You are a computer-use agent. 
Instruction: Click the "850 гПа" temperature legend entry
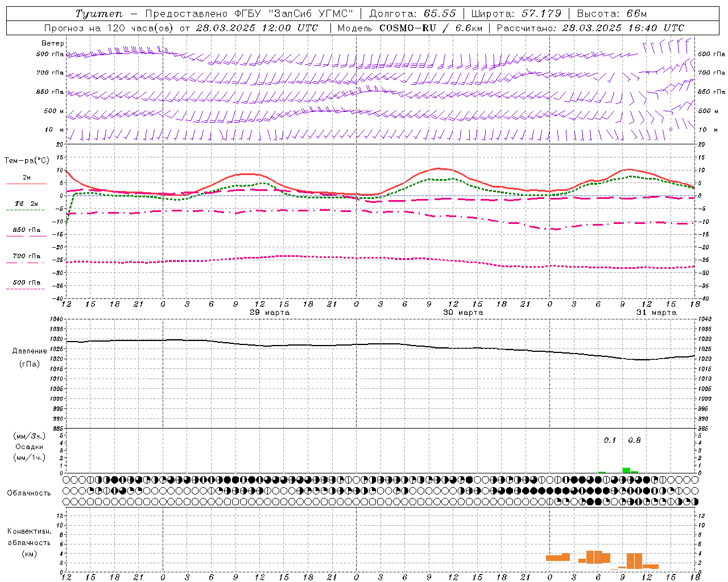click(x=26, y=230)
